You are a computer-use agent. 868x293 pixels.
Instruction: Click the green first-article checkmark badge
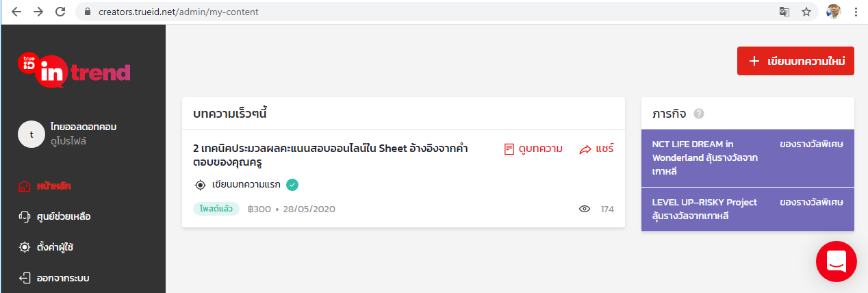tap(292, 184)
